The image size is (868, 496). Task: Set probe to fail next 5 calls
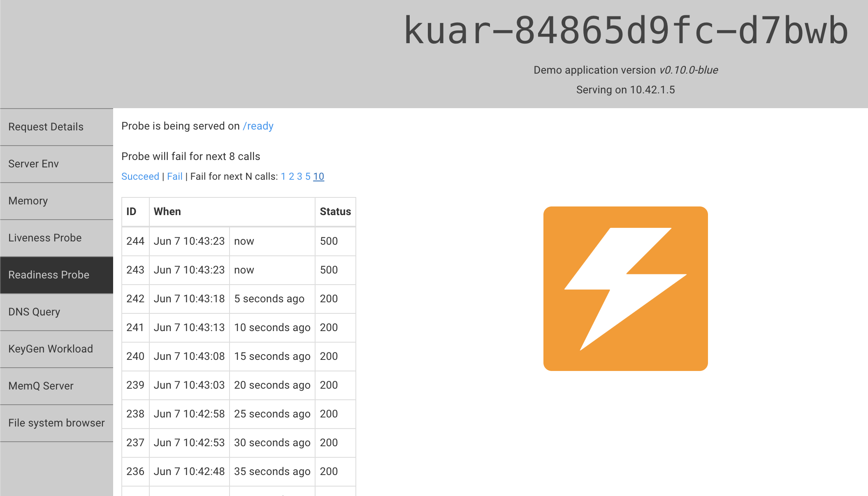click(x=308, y=176)
